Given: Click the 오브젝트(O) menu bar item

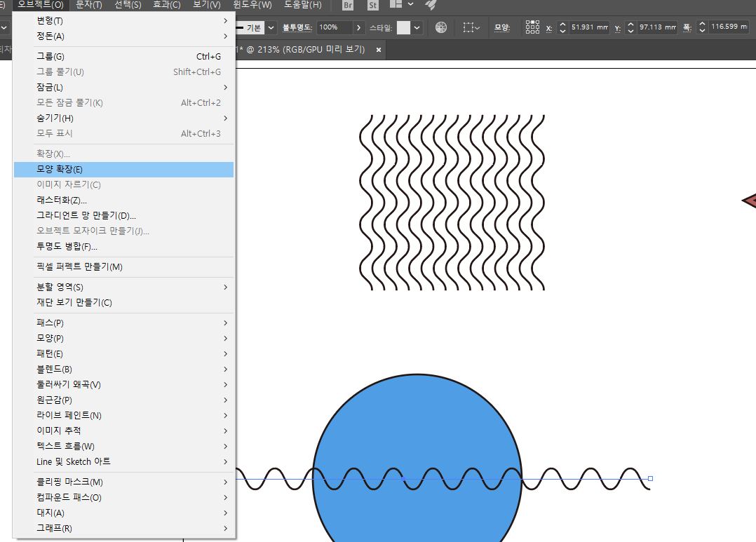Looking at the screenshot, I should [x=41, y=5].
